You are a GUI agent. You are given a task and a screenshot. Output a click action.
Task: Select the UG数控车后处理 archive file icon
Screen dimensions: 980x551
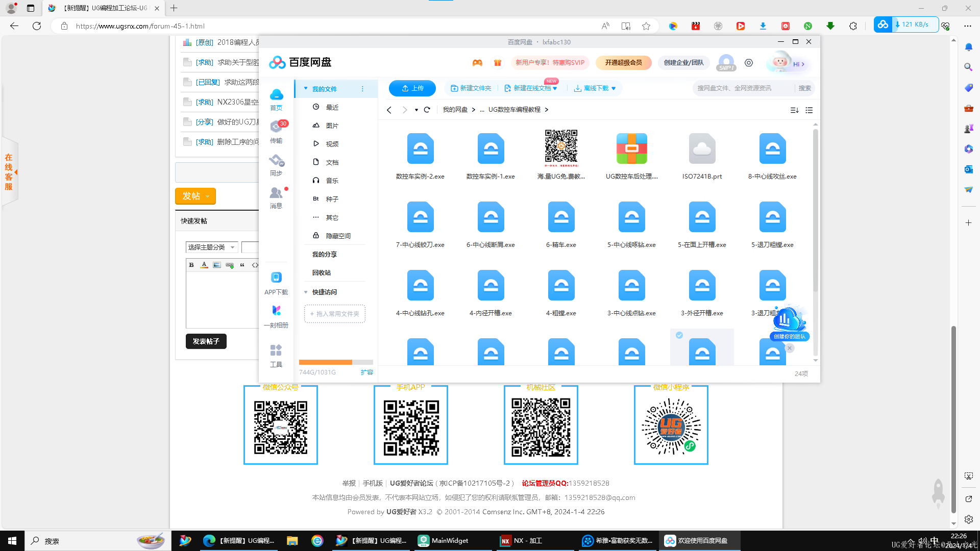(x=632, y=148)
